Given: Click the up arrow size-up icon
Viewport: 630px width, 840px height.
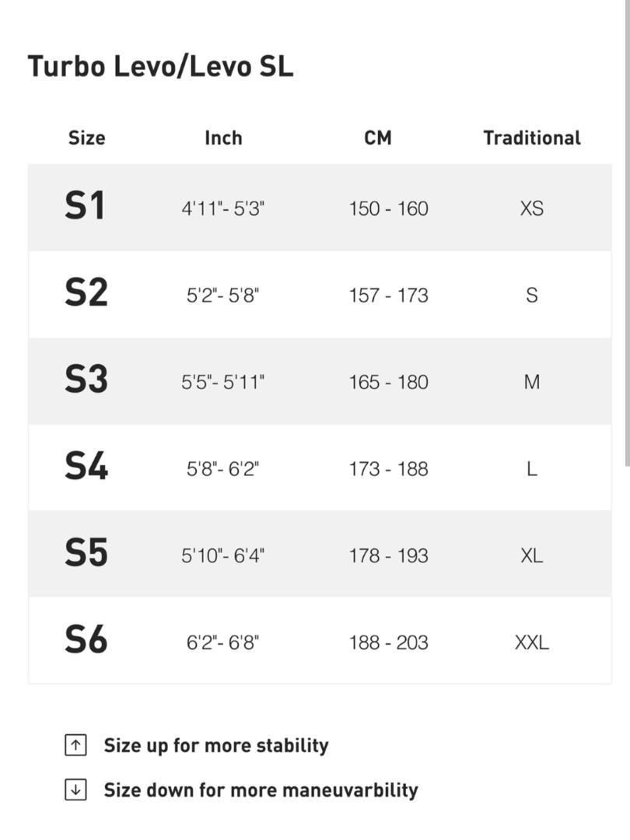Looking at the screenshot, I should click(x=75, y=744).
